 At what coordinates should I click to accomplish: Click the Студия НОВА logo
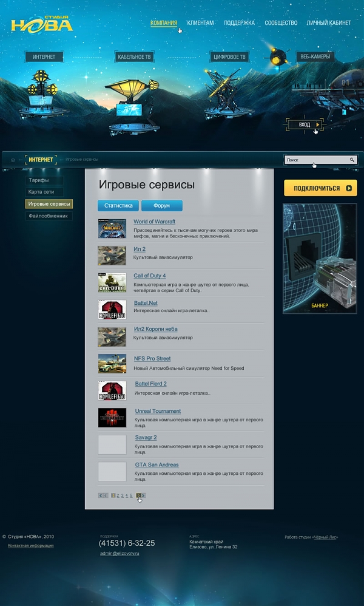pos(42,24)
